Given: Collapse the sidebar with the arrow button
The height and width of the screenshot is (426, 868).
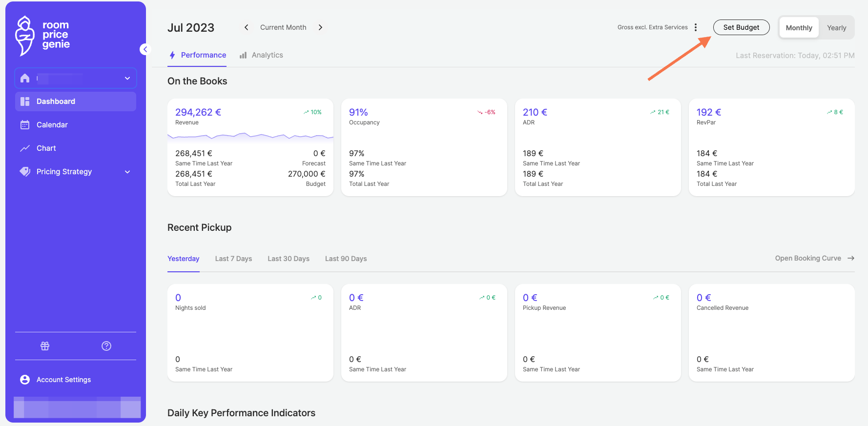Looking at the screenshot, I should tap(145, 49).
